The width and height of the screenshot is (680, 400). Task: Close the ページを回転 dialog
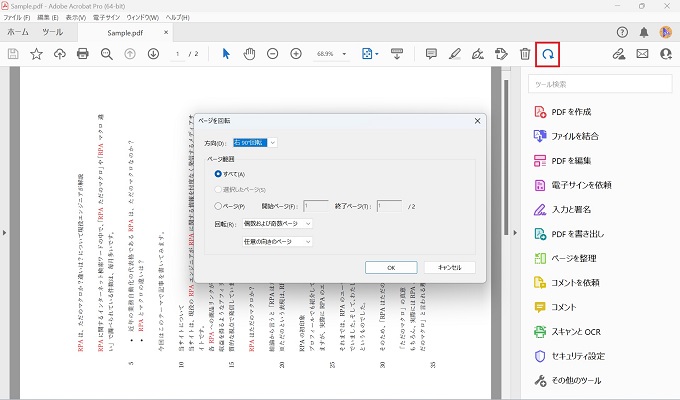[x=477, y=121]
